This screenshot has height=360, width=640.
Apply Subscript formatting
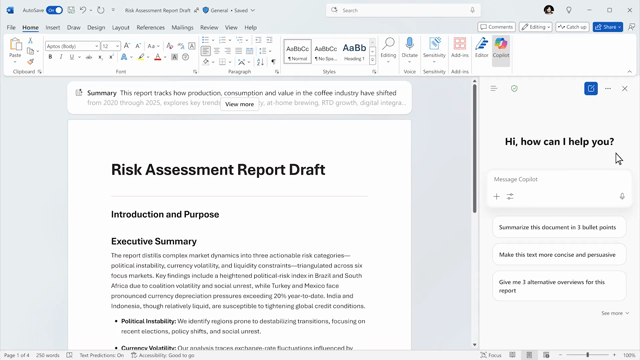point(100,57)
